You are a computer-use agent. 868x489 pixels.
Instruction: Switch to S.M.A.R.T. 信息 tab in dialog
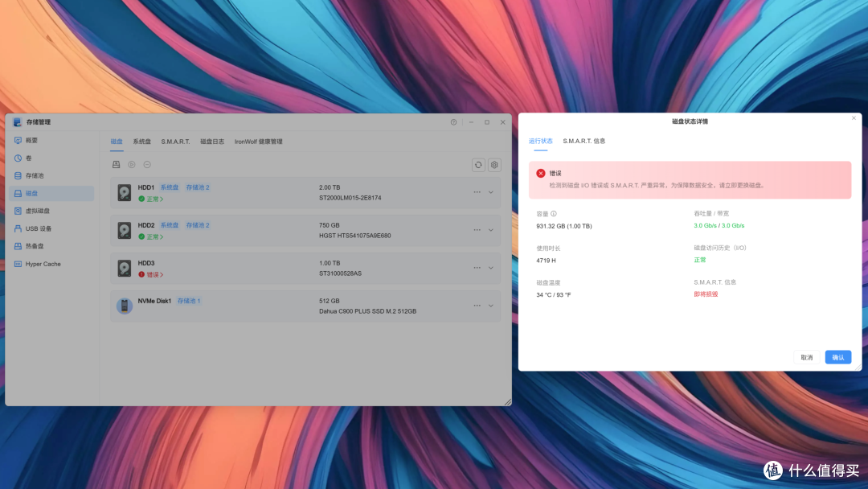[x=584, y=141]
